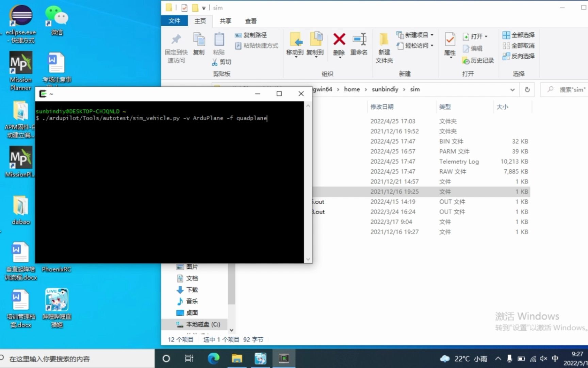Select the Telemetry Log file row
This screenshot has height=368, width=588.
[421, 162]
